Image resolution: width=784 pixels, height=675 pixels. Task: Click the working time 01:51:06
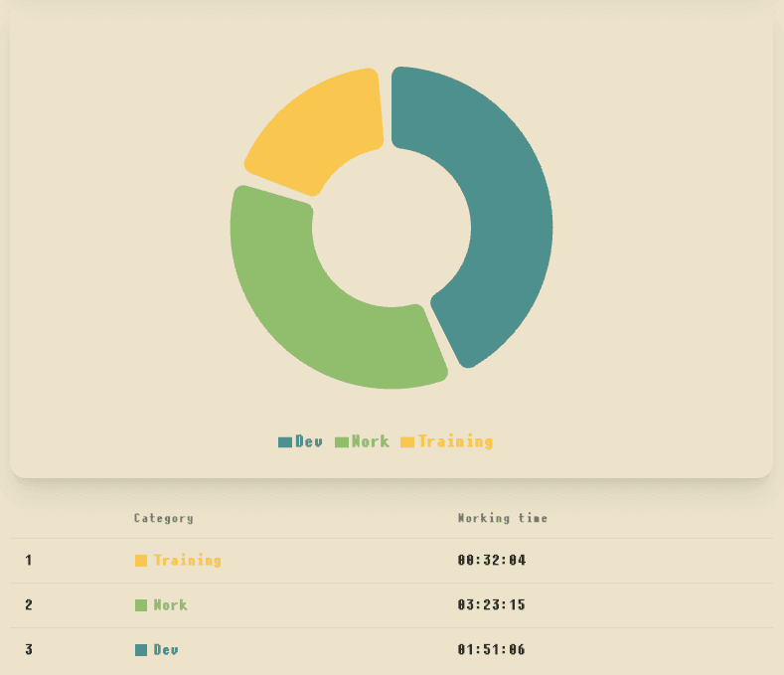point(492,649)
